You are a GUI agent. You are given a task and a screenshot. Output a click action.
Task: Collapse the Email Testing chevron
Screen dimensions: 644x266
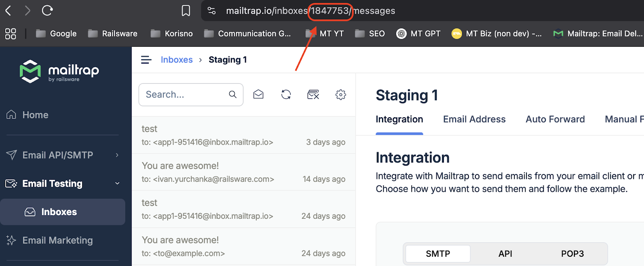coord(117,183)
